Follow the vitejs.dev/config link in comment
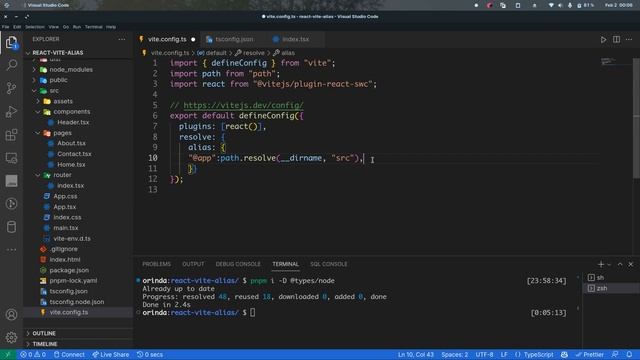The width and height of the screenshot is (640, 360). pos(243,105)
